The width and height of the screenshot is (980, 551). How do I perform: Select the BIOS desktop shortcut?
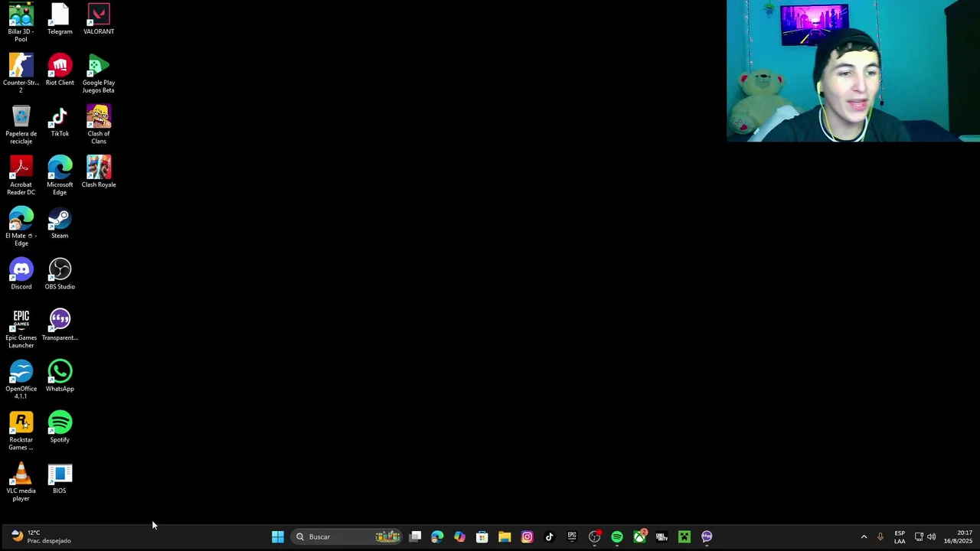click(60, 478)
